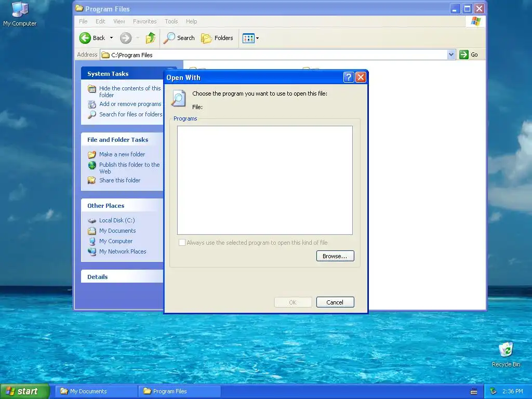Open the File menu
The width and height of the screenshot is (532, 399).
click(83, 21)
